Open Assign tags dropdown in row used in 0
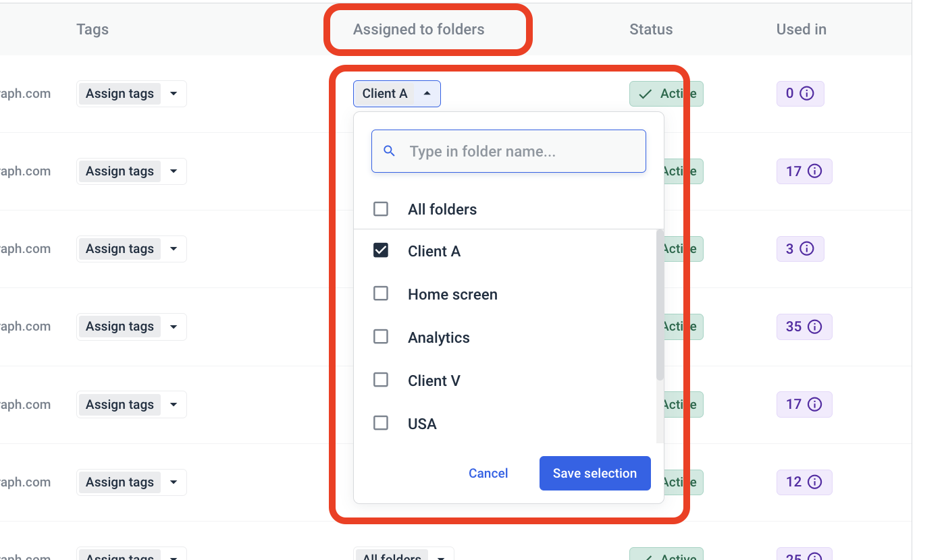This screenshot has height=560, width=944. click(x=132, y=94)
